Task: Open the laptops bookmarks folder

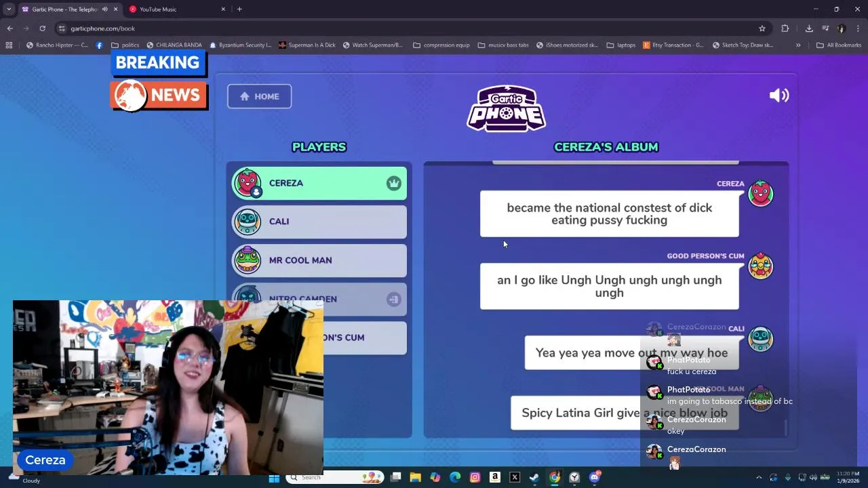Action: (x=621, y=45)
